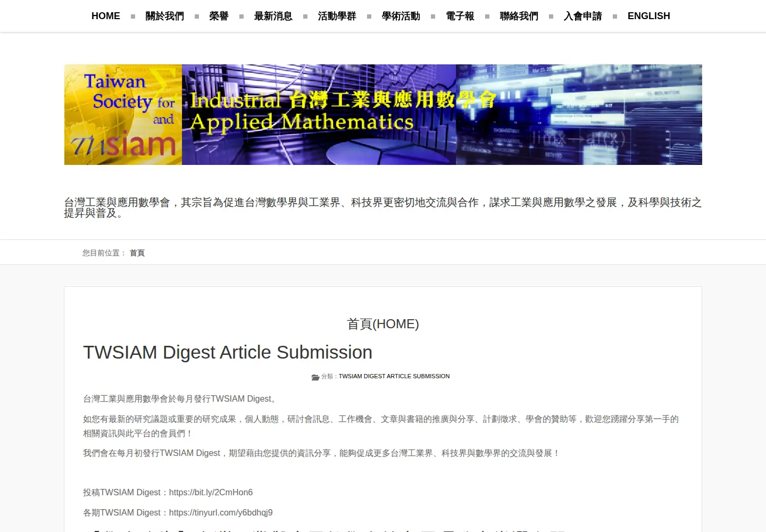Click the 您目前位置 breadcrumb label
766x532 pixels.
(104, 253)
